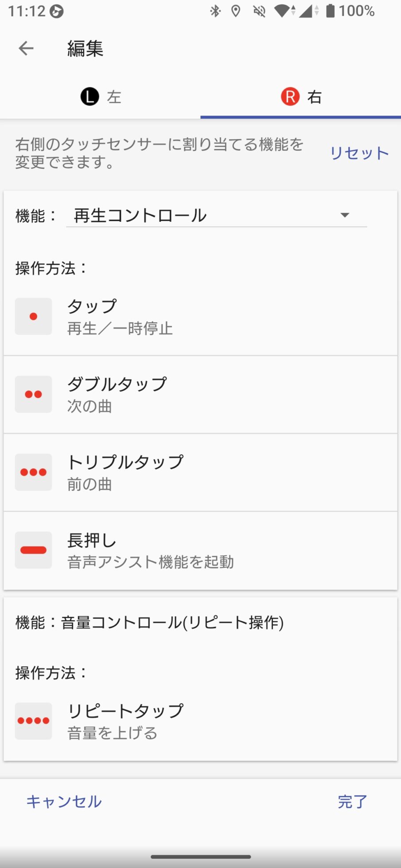Select the red bar long-press icon
The image size is (401, 868).
click(x=33, y=550)
